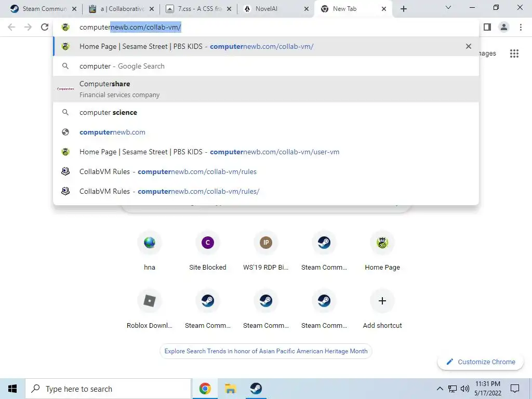Open the Steam Comm shortcut below WS'19 RDP
This screenshot has width=532, height=399.
(x=266, y=309)
